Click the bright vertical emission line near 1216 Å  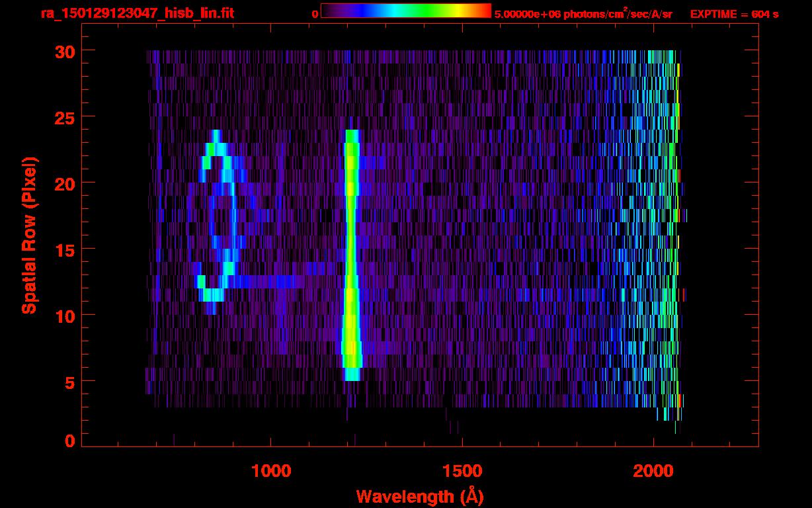351,255
